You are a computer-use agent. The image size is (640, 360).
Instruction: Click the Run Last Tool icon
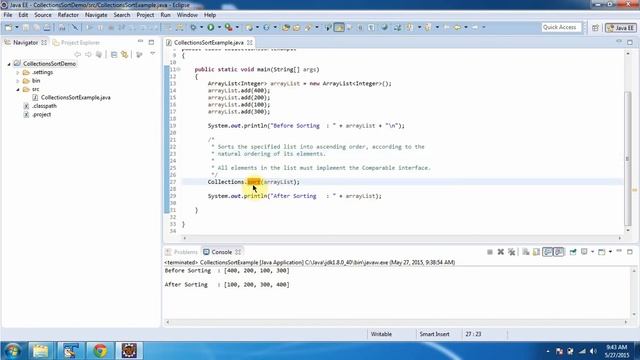[229, 27]
